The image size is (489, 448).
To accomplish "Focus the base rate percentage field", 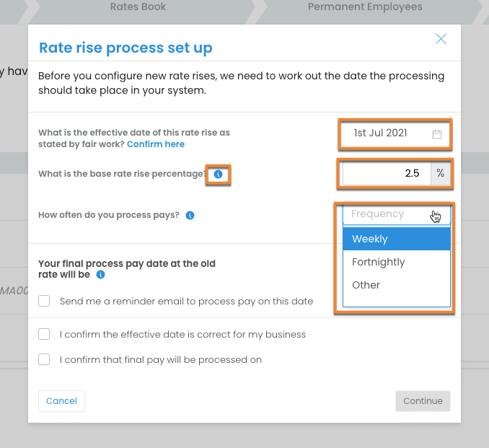I will point(387,173).
